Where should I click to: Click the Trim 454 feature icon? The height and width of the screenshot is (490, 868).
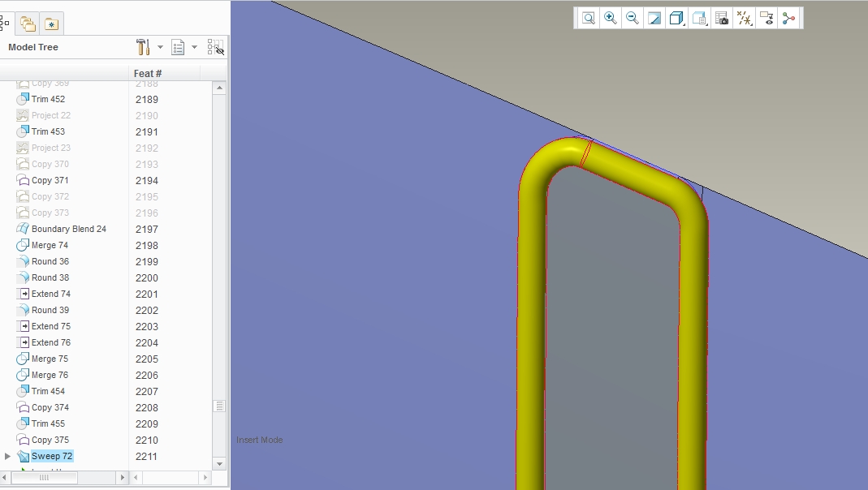tap(23, 391)
